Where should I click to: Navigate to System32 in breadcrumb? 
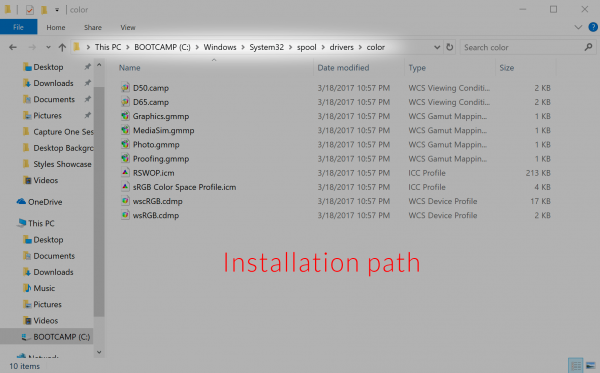click(x=267, y=47)
